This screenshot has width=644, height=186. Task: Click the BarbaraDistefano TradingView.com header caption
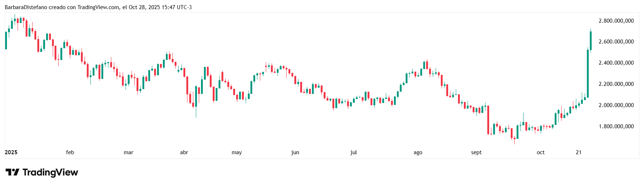(x=98, y=7)
